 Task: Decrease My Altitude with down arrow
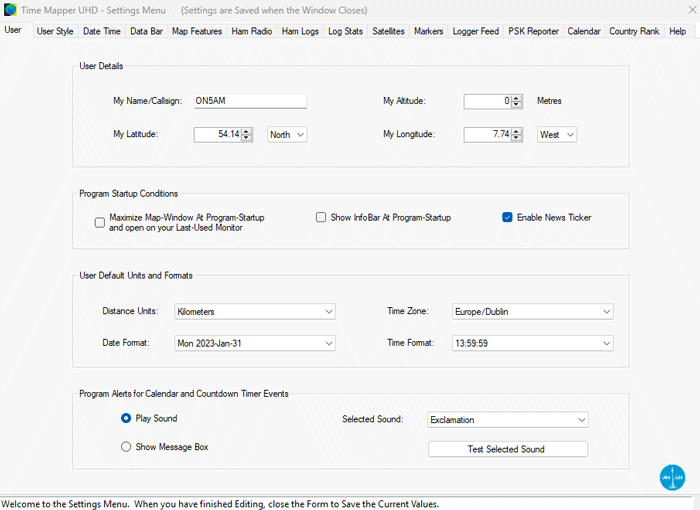(517, 105)
